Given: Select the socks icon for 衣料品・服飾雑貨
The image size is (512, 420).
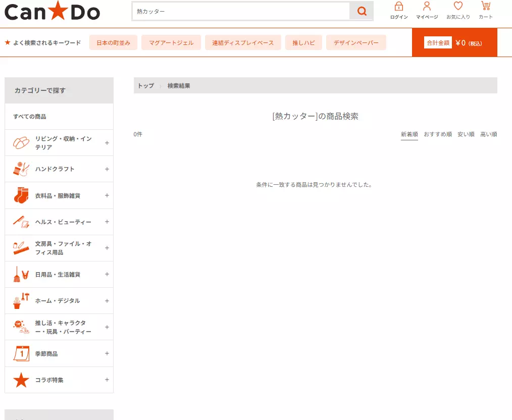Looking at the screenshot, I should pyautogui.click(x=21, y=195).
